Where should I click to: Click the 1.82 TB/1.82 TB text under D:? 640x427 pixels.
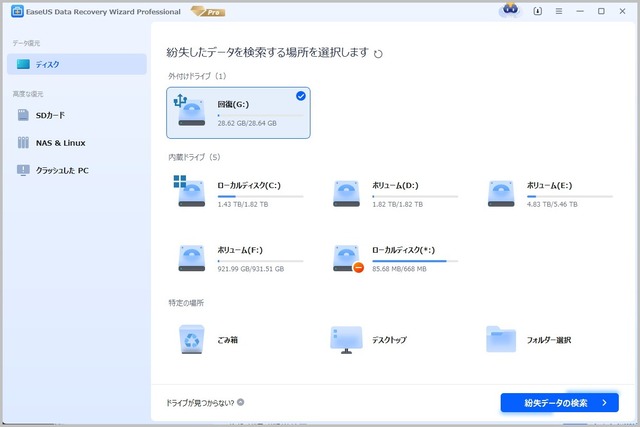click(398, 204)
